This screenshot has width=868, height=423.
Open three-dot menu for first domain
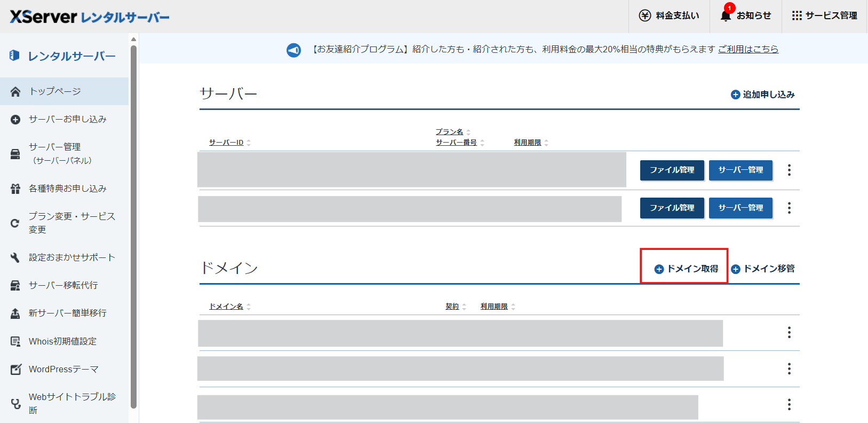point(789,332)
